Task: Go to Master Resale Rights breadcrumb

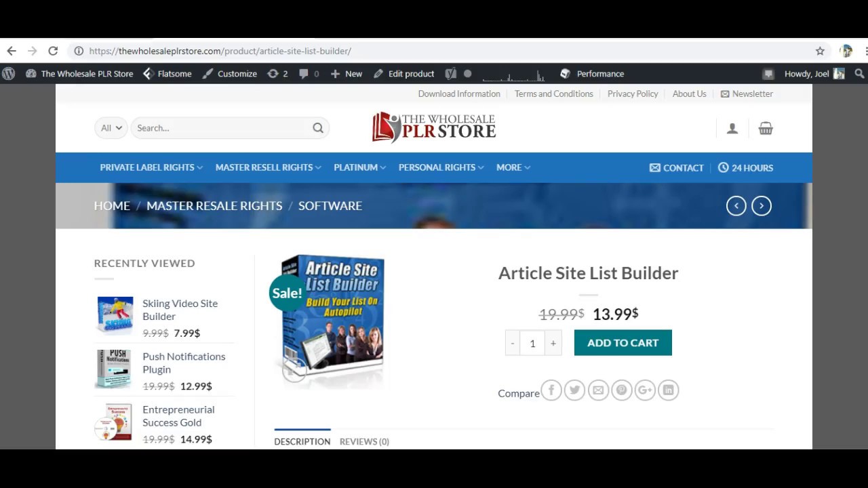Action: (214, 205)
